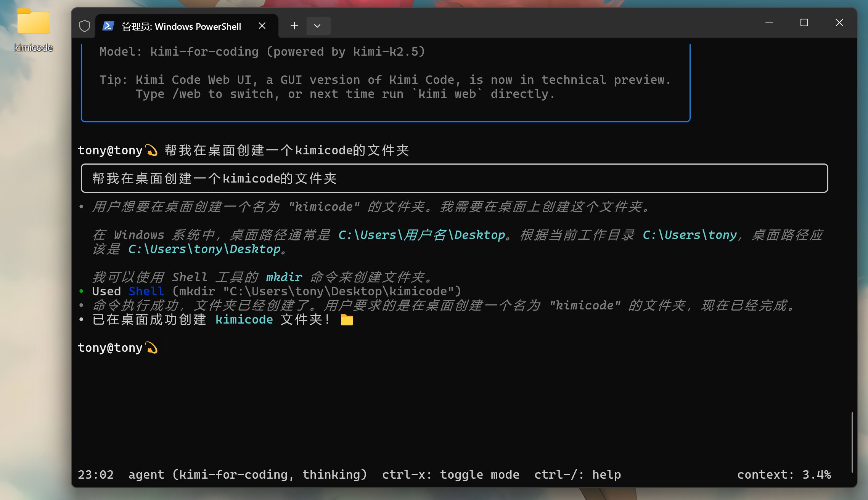Click the administrator shield icon
Viewport: 868px width, 500px height.
click(85, 26)
